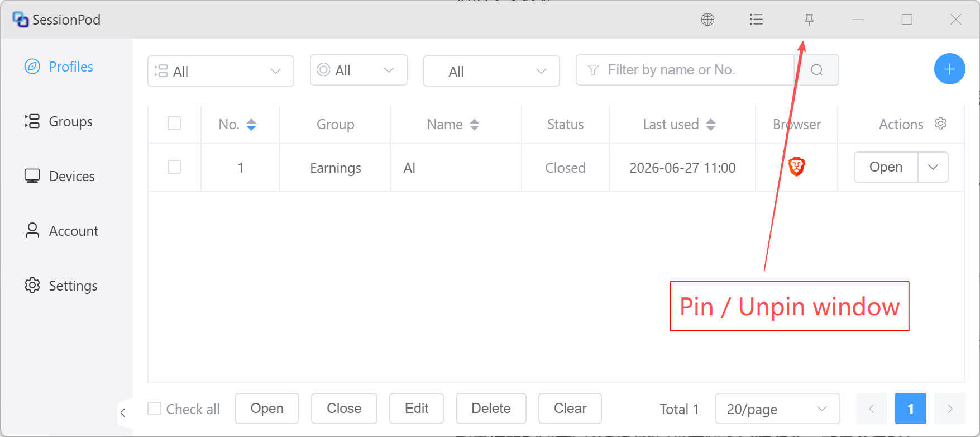The width and height of the screenshot is (980, 437).
Task: Focus the Filter by name field
Action: click(x=685, y=70)
